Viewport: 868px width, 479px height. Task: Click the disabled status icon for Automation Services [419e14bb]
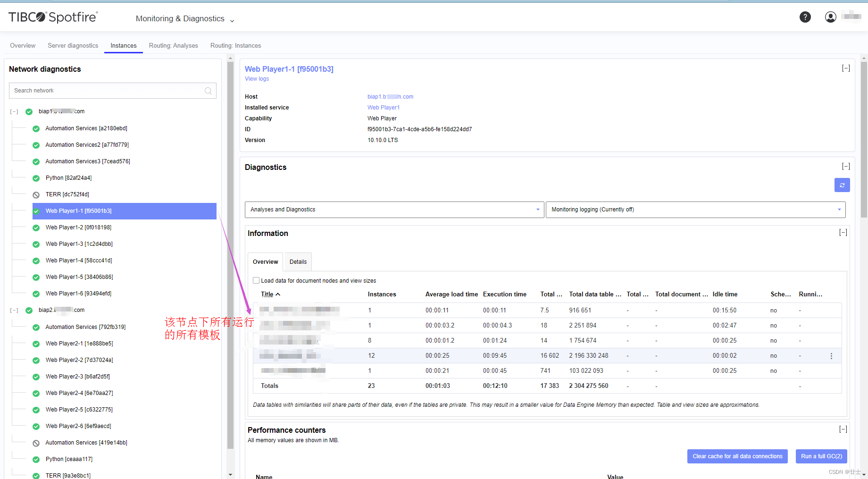coord(36,443)
